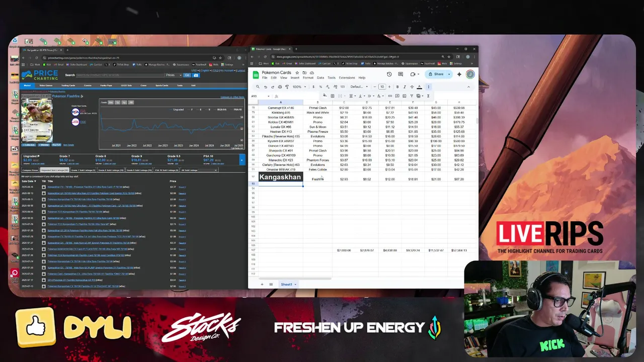Open the File menu in Sheets

[265, 77]
